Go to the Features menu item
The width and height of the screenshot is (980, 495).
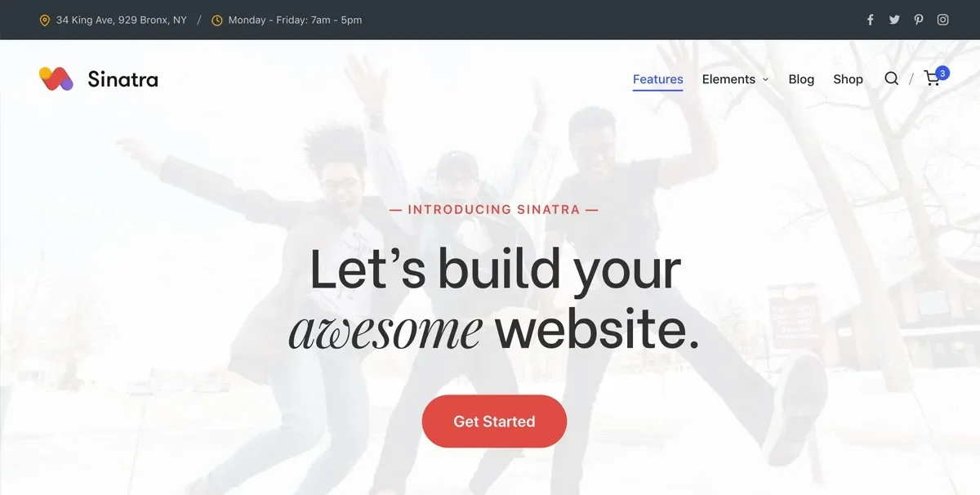pos(658,79)
